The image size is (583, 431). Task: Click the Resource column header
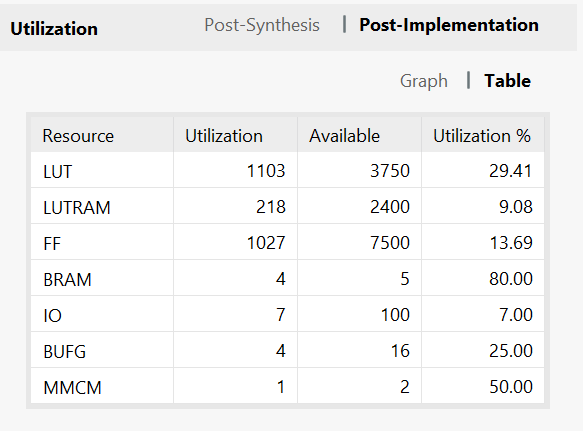[x=102, y=135]
